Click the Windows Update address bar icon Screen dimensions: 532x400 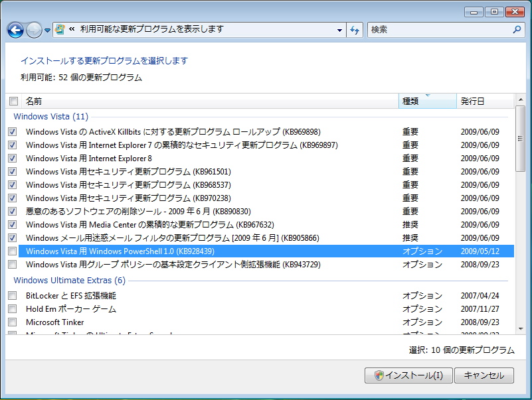[x=60, y=29]
